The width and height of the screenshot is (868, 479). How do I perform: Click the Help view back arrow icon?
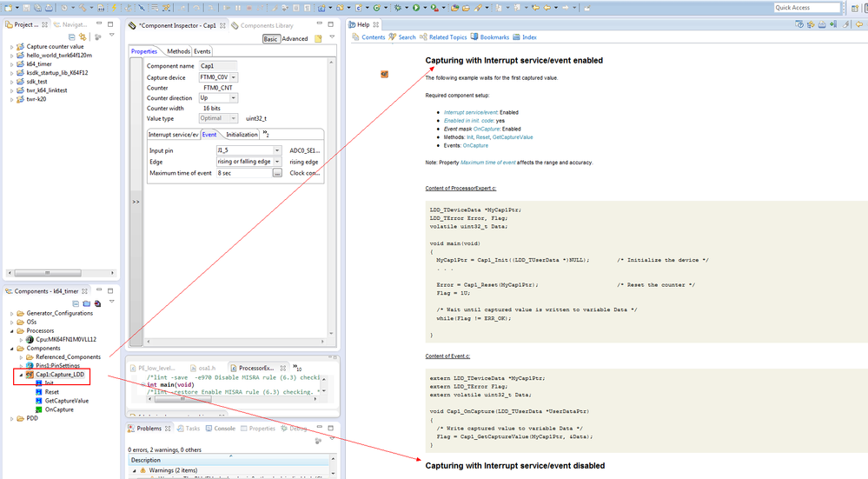(x=859, y=24)
